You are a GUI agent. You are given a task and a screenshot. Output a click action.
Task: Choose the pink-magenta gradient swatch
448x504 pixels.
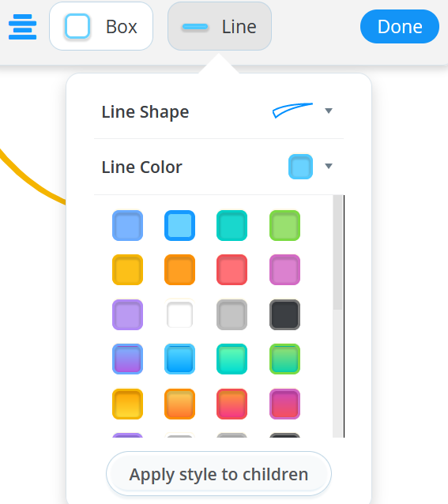(284, 404)
